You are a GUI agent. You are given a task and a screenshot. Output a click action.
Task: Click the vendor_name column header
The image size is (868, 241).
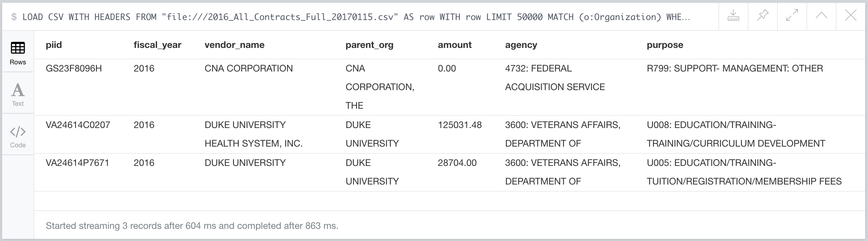coord(234,45)
